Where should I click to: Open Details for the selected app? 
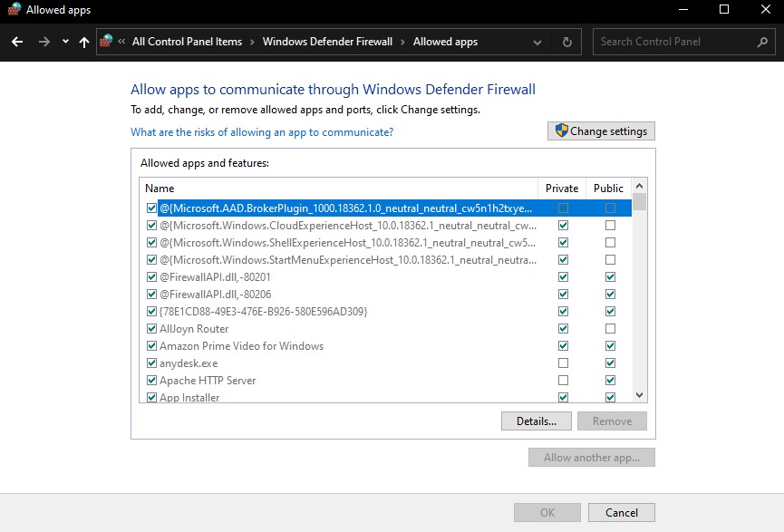(537, 421)
